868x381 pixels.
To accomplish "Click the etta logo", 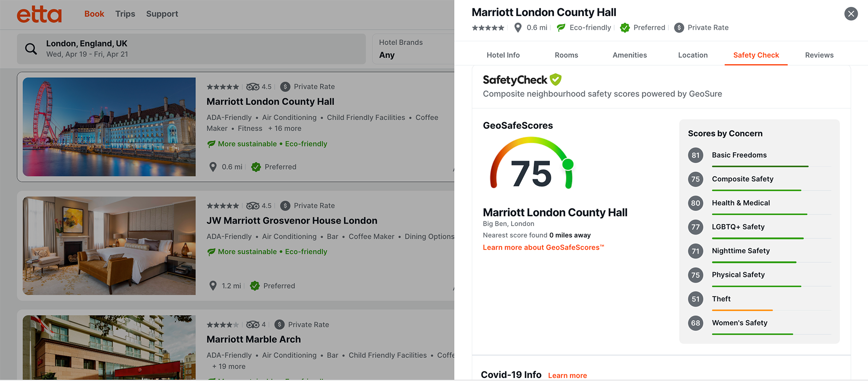I will pyautogui.click(x=39, y=14).
